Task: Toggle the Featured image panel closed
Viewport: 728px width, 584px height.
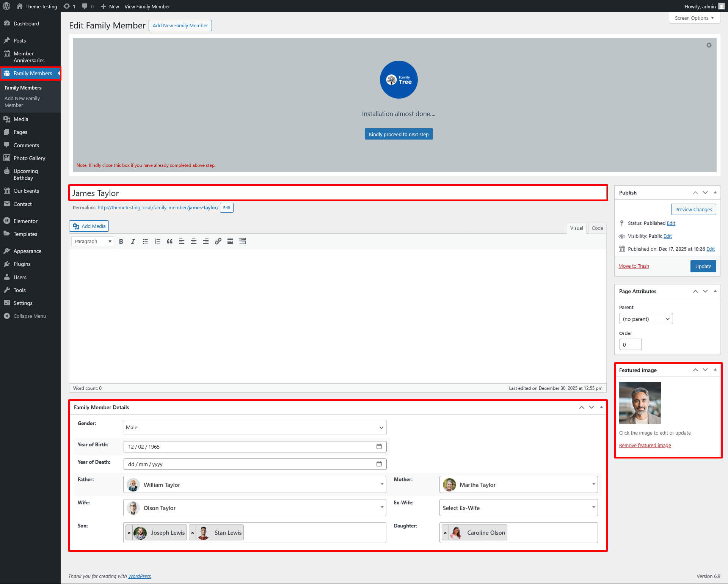Action: (715, 370)
